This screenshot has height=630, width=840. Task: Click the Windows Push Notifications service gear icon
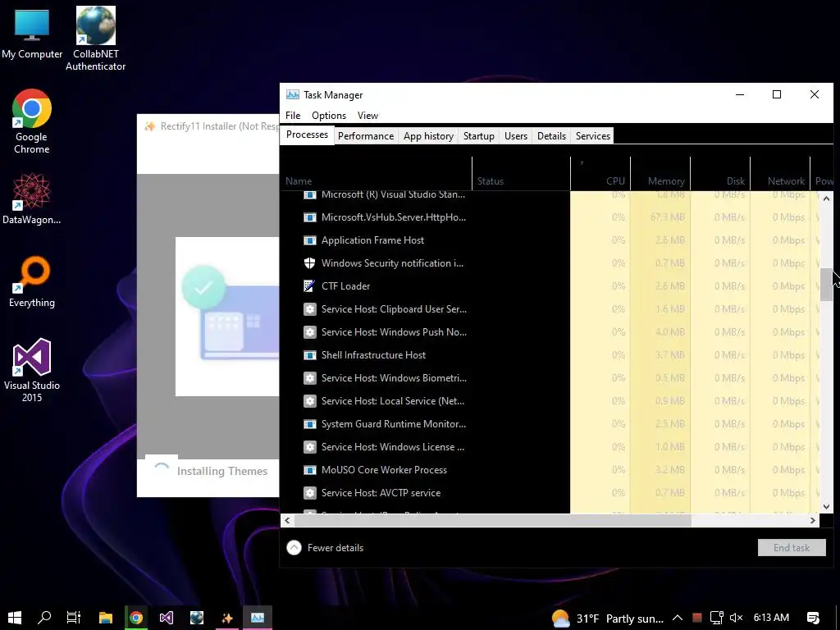click(309, 332)
